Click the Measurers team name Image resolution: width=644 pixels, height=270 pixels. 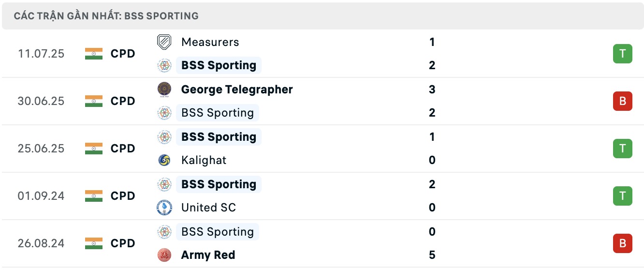pos(210,42)
